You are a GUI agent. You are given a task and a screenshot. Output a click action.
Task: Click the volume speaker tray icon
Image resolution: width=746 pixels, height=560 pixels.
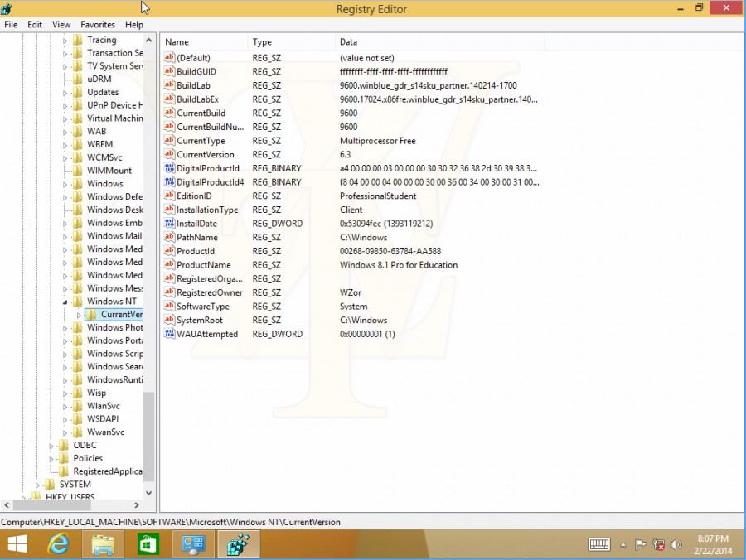coord(676,545)
